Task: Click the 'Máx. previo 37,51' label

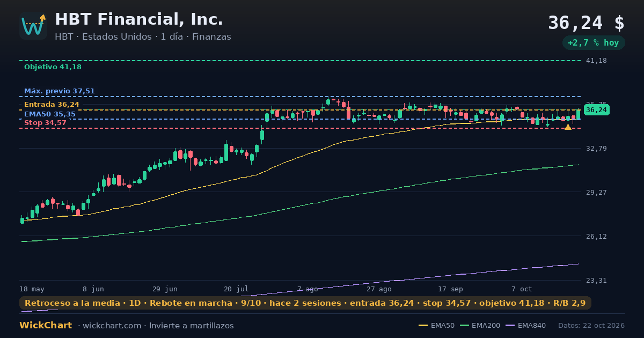Action: pyautogui.click(x=59, y=91)
